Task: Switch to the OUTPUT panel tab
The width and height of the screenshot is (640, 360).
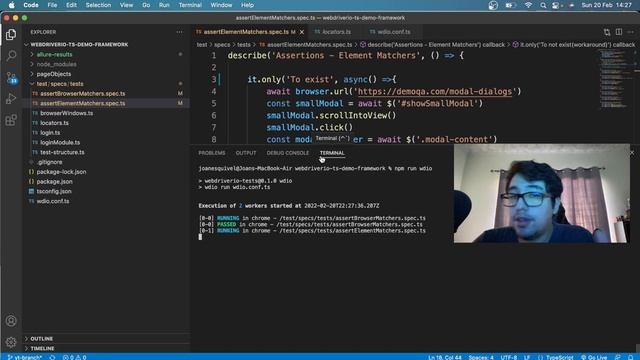Action: (x=246, y=153)
